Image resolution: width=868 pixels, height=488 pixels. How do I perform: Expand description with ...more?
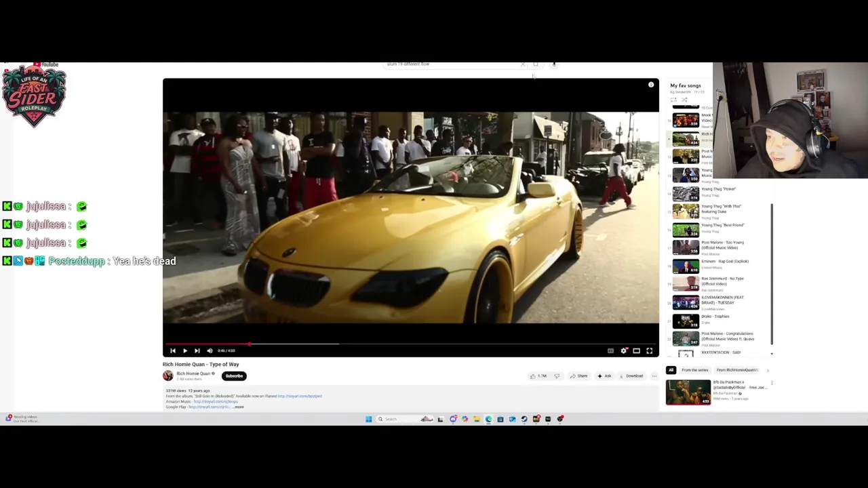tap(237, 407)
